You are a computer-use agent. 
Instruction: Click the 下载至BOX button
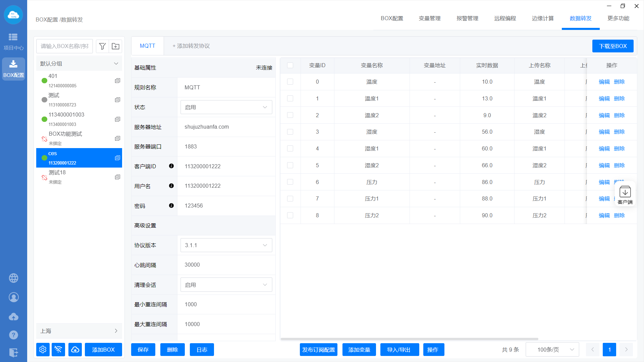[613, 46]
